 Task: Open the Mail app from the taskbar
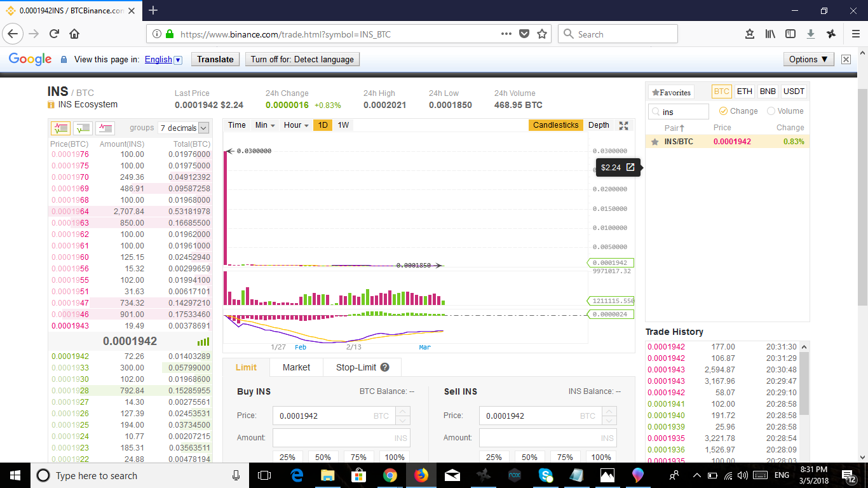tap(452, 475)
